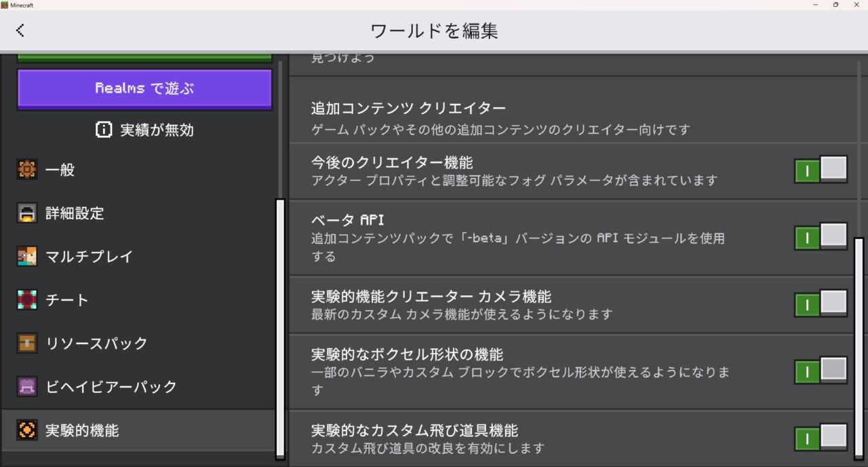Toggle the ベータ API switch

pos(821,237)
